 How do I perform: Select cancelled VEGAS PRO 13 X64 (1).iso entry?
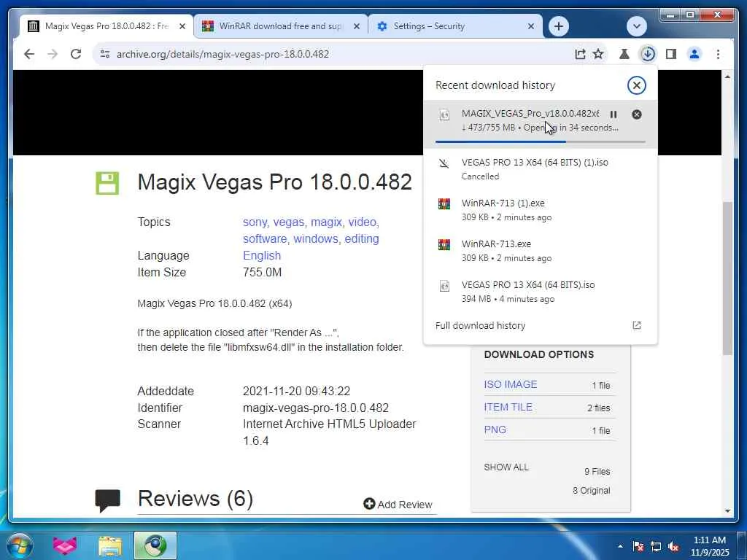click(541, 169)
